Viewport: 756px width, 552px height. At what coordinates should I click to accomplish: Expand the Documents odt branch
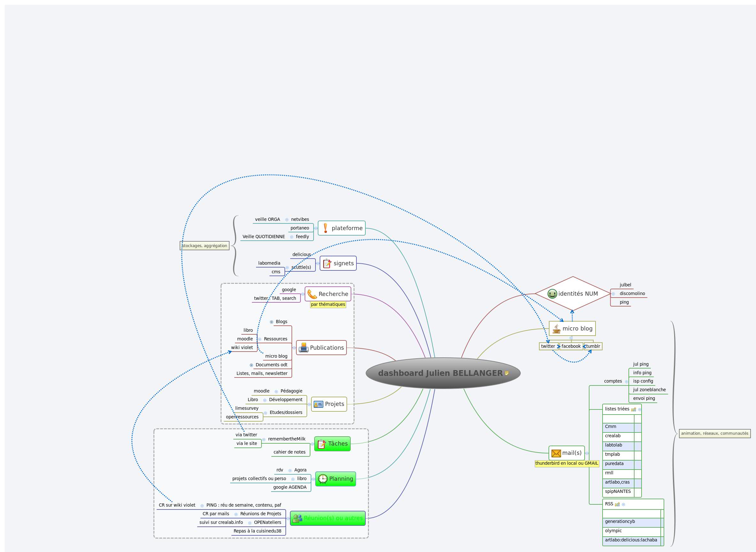pos(251,365)
